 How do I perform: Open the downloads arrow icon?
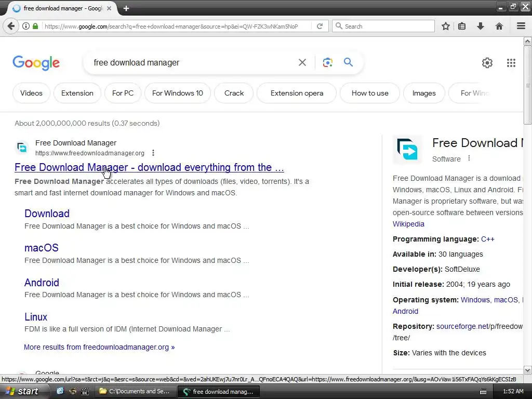click(x=481, y=26)
